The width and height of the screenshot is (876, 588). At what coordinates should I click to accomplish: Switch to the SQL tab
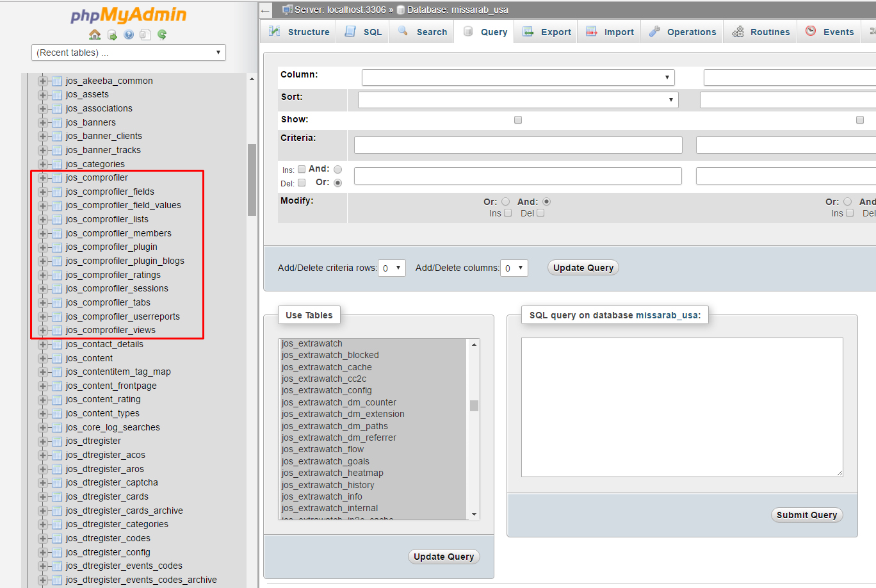click(x=363, y=32)
